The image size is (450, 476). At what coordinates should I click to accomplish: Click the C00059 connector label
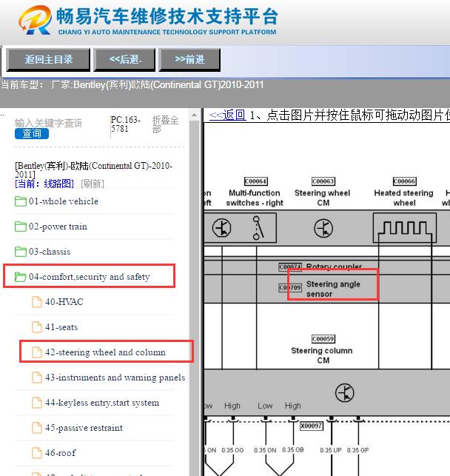point(323,339)
